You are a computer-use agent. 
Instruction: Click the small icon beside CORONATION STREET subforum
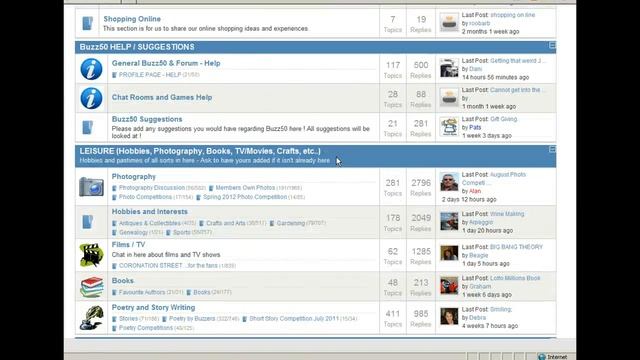tap(114, 266)
